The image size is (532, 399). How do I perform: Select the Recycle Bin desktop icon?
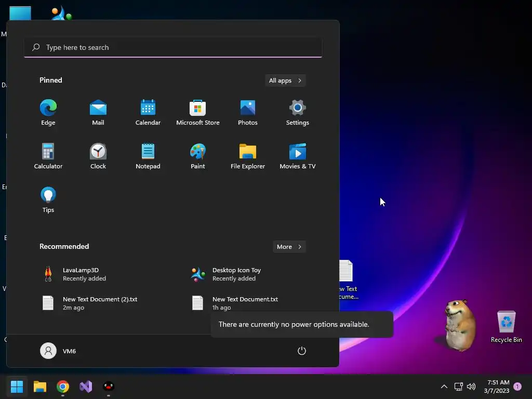506,327
